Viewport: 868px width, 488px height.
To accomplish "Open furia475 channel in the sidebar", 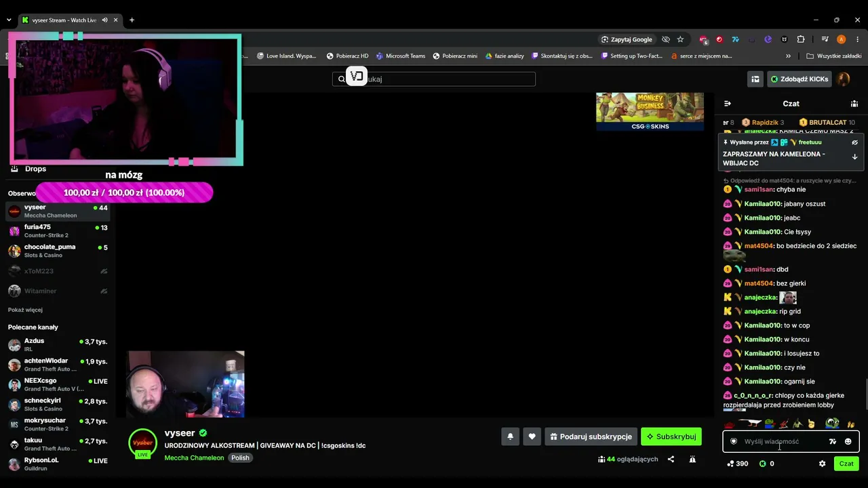I will click(x=58, y=231).
